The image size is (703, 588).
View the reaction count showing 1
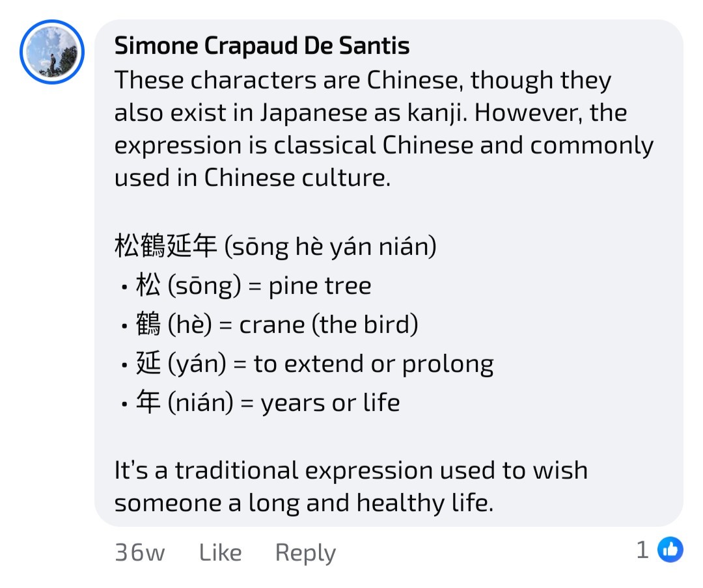coord(642,550)
